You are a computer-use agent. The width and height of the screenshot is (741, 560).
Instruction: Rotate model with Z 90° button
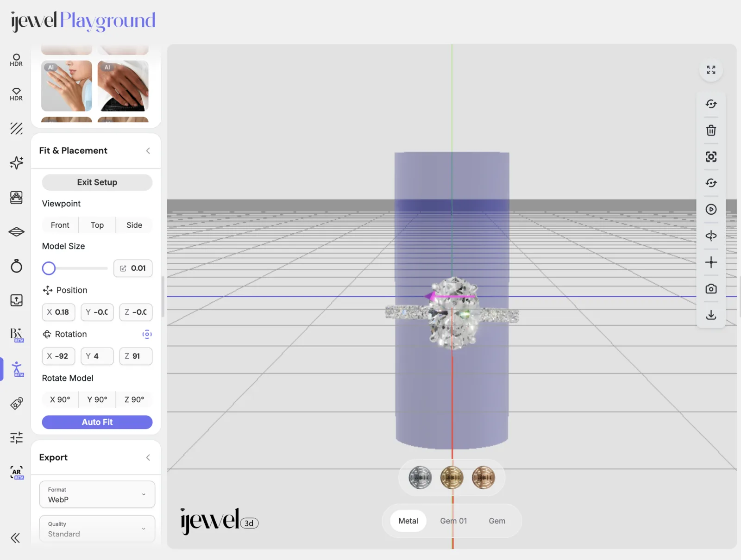(134, 399)
